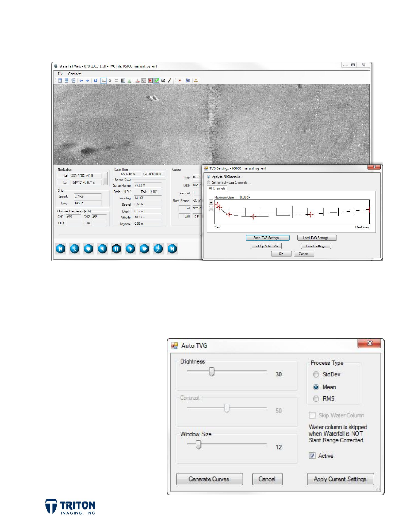Jump to start of file playback button
The width and height of the screenshot is (411, 532).
(61, 249)
